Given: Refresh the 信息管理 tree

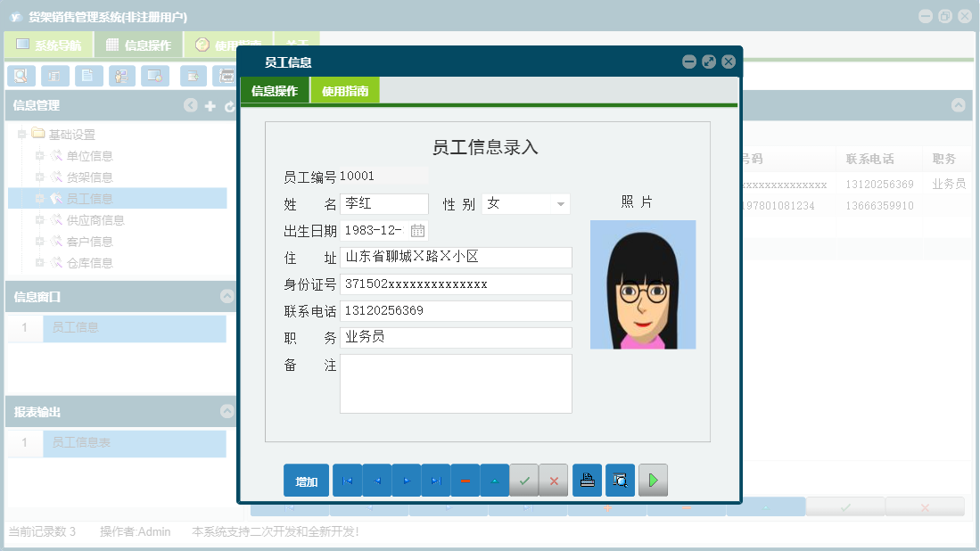Looking at the screenshot, I should coord(229,105).
